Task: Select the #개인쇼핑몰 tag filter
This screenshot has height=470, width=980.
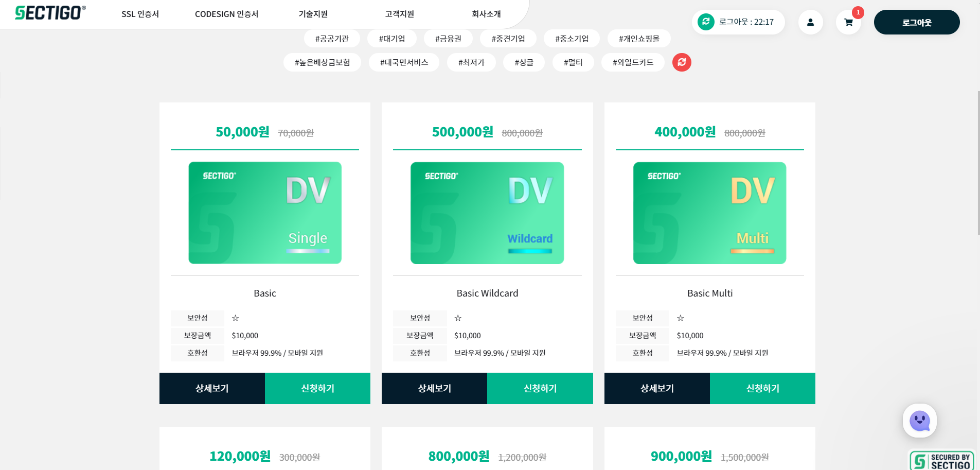Action: click(x=639, y=39)
